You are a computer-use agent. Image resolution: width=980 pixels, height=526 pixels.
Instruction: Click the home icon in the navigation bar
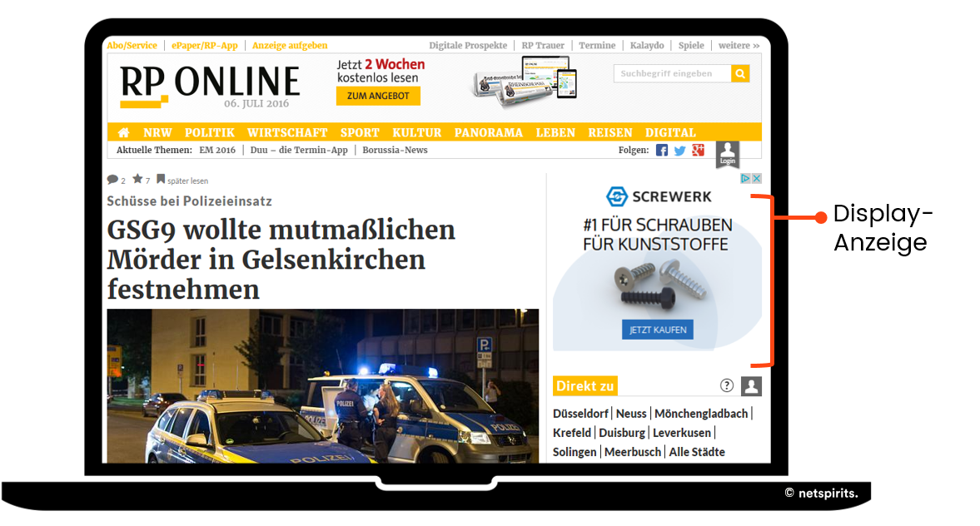click(123, 131)
